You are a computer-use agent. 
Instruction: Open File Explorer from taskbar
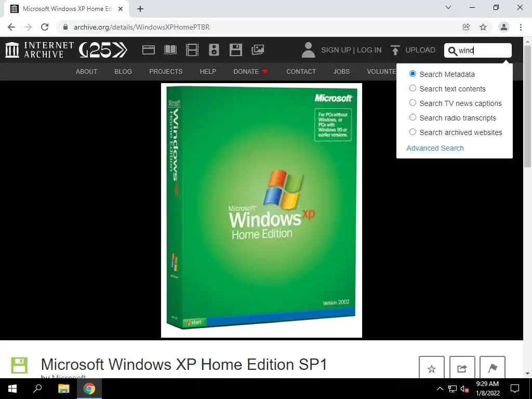[63, 389]
